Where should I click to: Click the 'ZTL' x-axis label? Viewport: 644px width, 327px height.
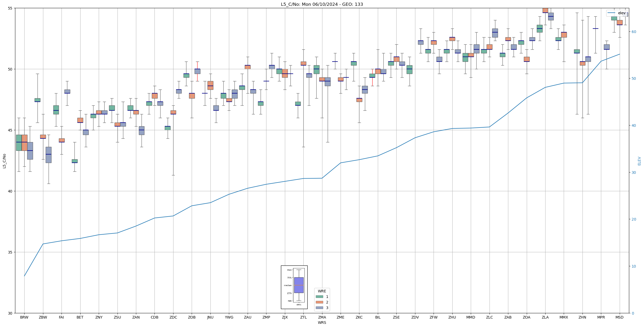coord(303,317)
